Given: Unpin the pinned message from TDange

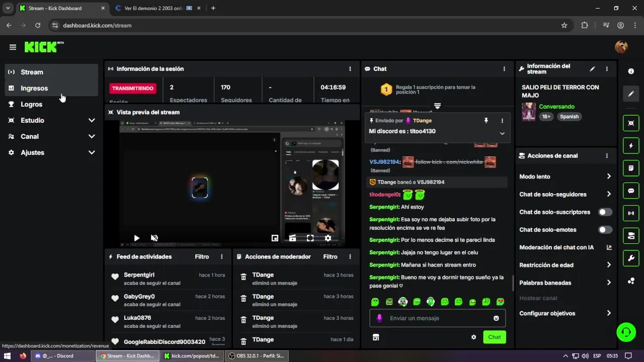Looking at the screenshot, I should pos(486,121).
